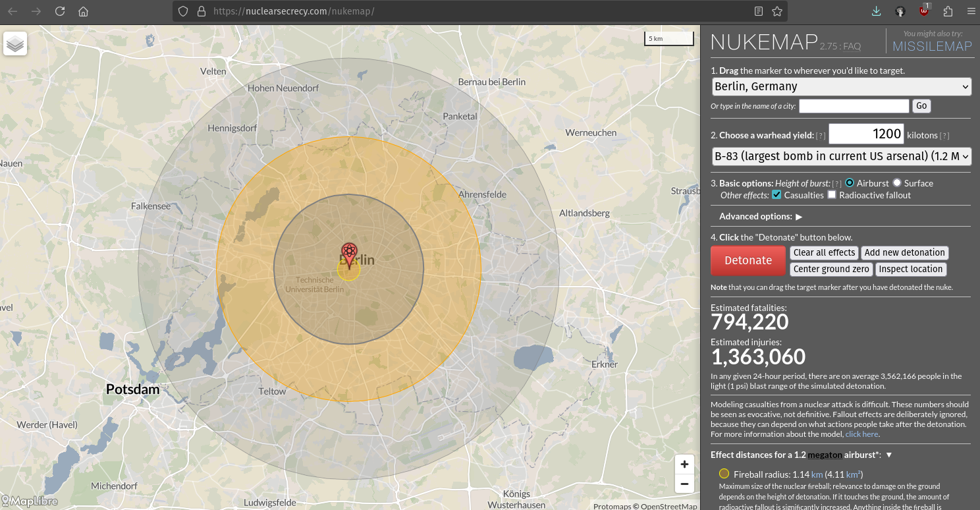Open the browser downloads icon
This screenshot has width=980, height=510.
tap(876, 11)
